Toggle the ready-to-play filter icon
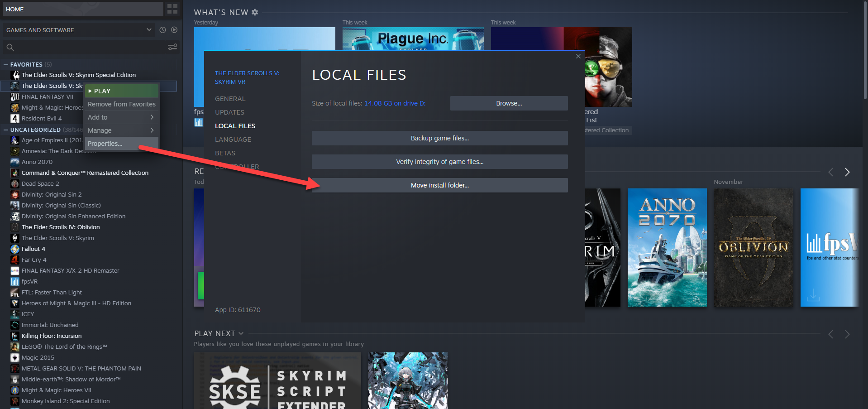 (x=174, y=30)
